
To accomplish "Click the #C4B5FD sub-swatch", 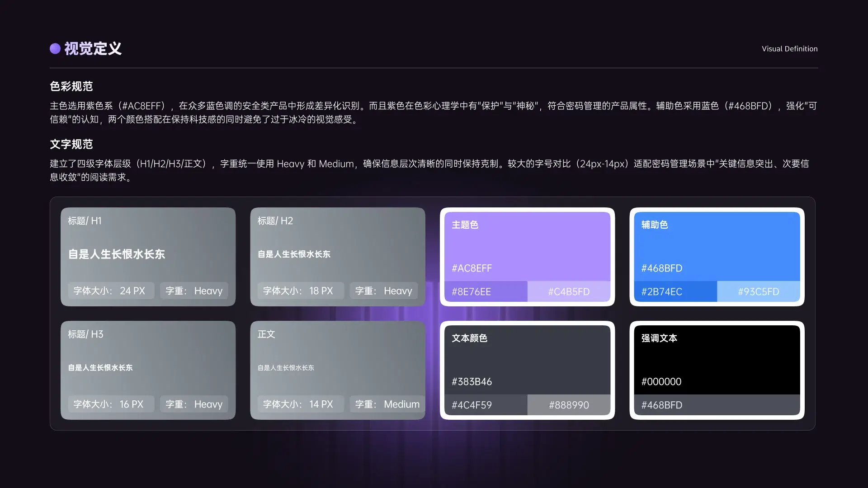I will 569,291.
